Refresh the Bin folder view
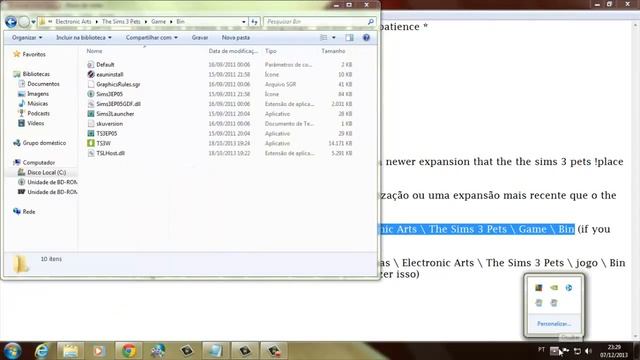This screenshot has width=640, height=360. tap(254, 22)
